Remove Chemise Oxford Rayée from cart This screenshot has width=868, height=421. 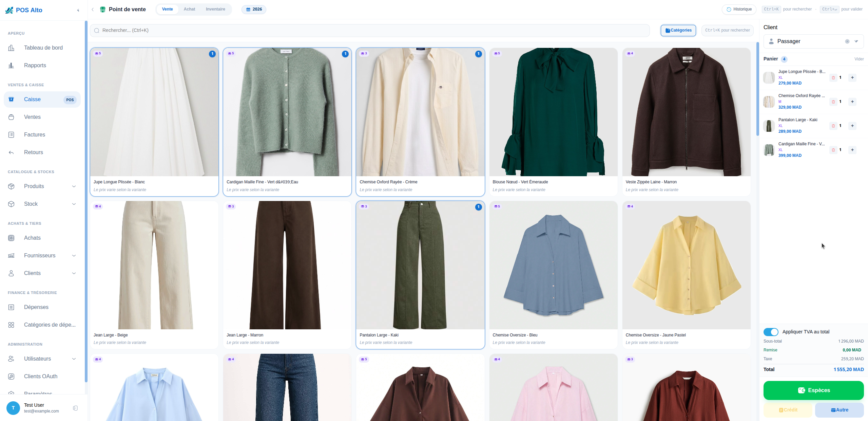(833, 102)
